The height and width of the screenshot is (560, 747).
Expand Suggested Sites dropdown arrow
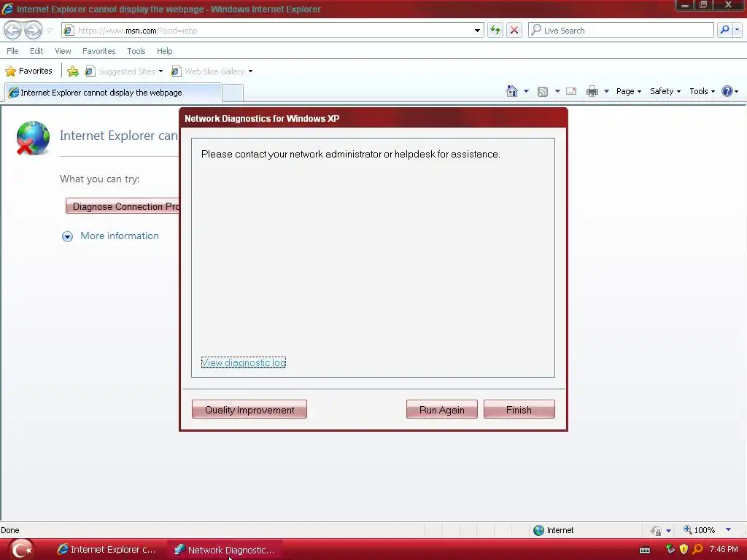tap(160, 71)
